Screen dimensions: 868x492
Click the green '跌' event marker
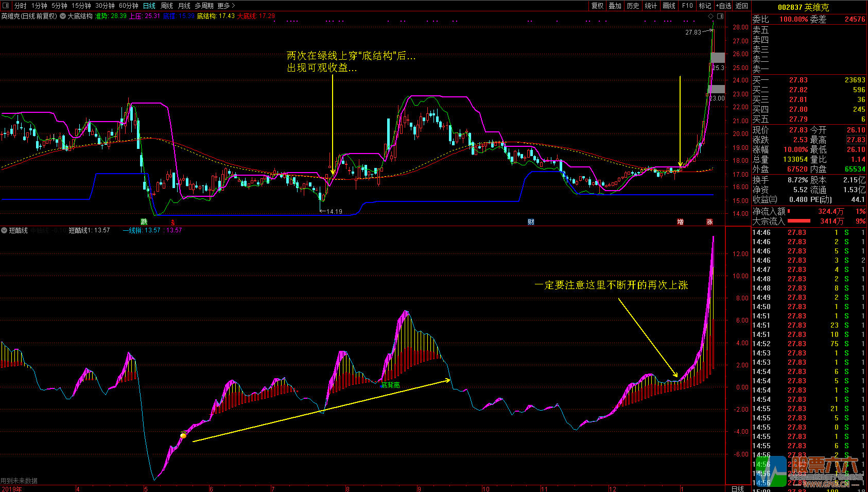pyautogui.click(x=144, y=222)
